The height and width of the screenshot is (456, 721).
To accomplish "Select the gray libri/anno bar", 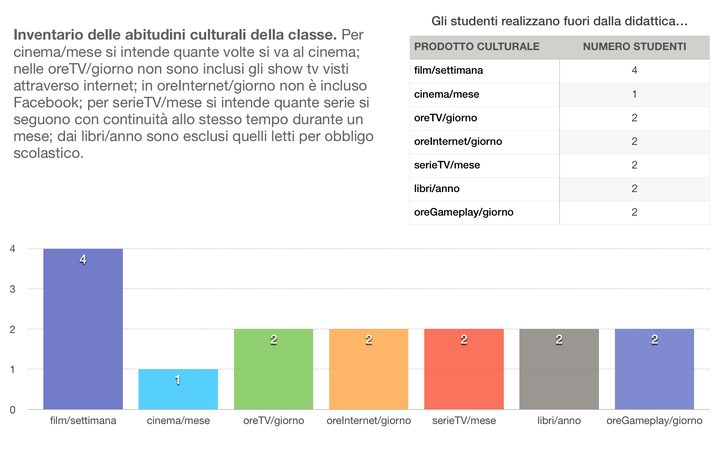I will [559, 369].
